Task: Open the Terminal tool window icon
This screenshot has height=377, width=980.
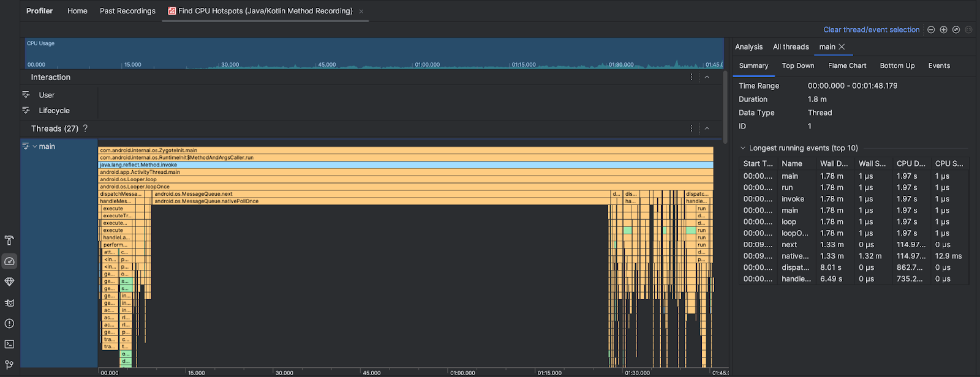Action: (x=9, y=345)
